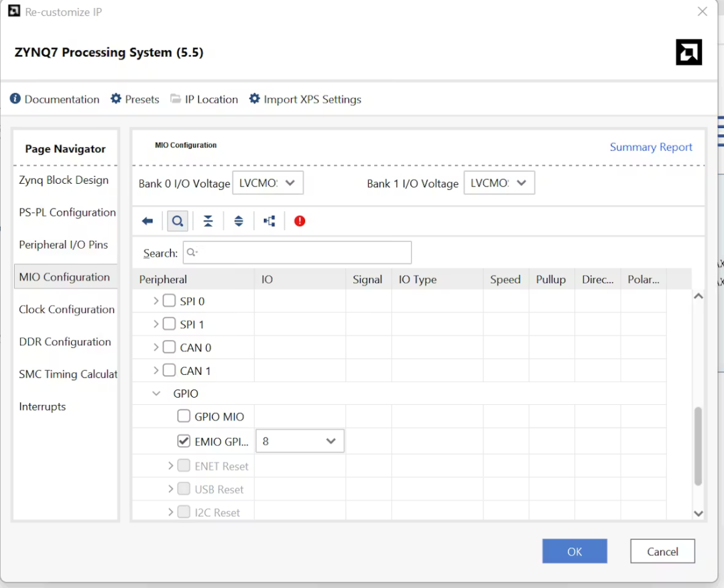Expand the CAN 0 row
The image size is (724, 588).
pos(156,347)
